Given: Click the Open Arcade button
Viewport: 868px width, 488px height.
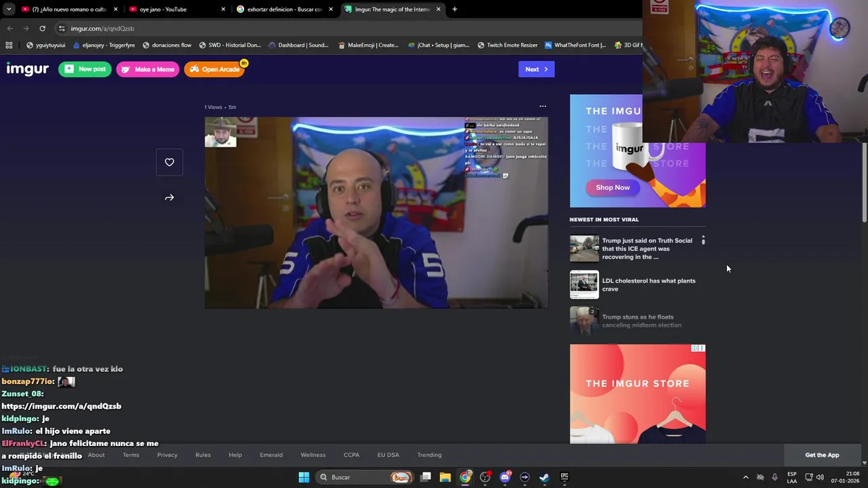Looking at the screenshot, I should [x=214, y=69].
